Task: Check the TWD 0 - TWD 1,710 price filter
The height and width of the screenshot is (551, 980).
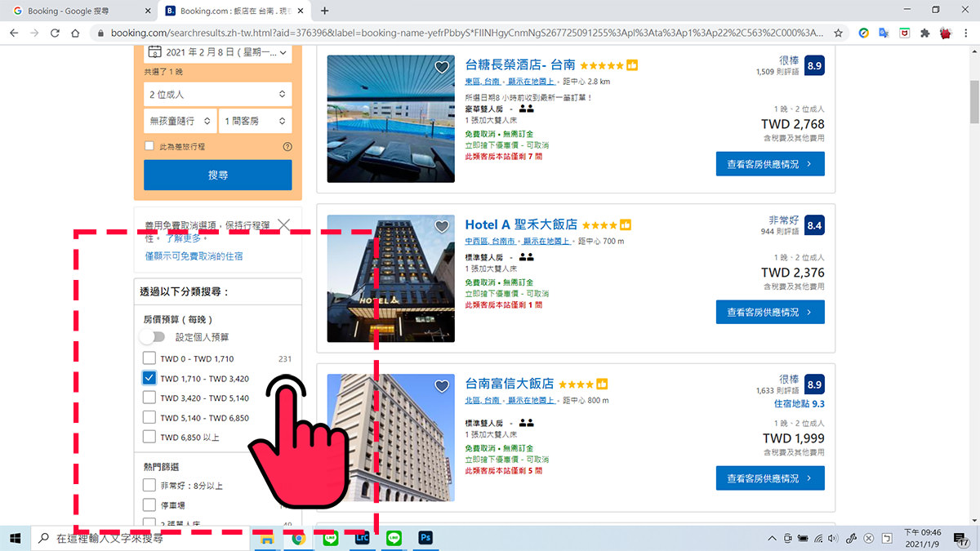Action: click(149, 358)
